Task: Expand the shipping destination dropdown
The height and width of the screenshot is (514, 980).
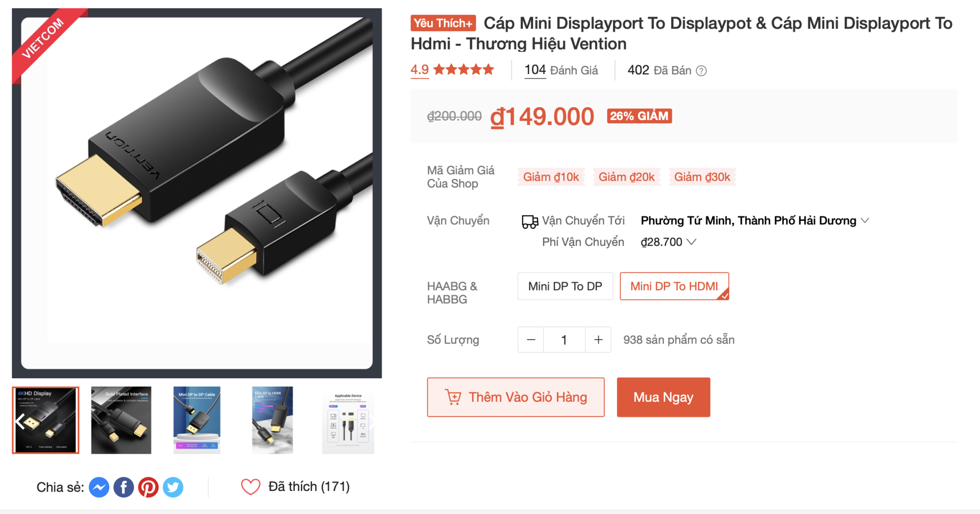Action: (865, 220)
